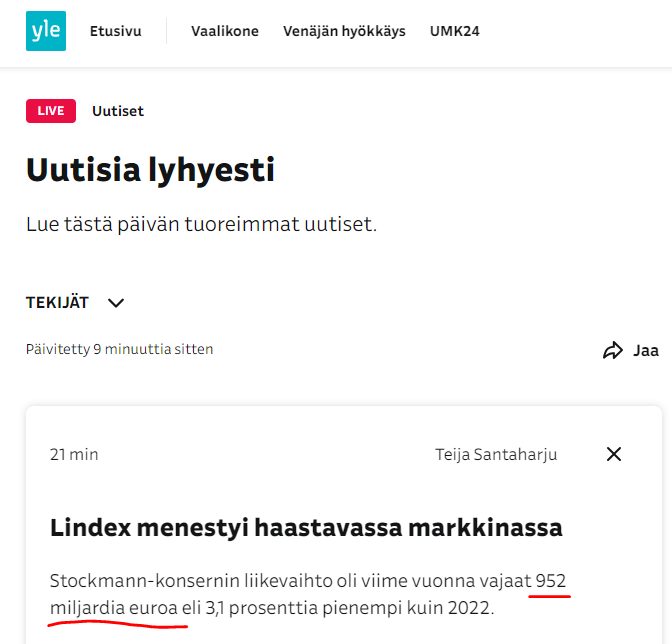Click the underlined 952 figure
Screen dimensions: 672x644
(x=551, y=581)
